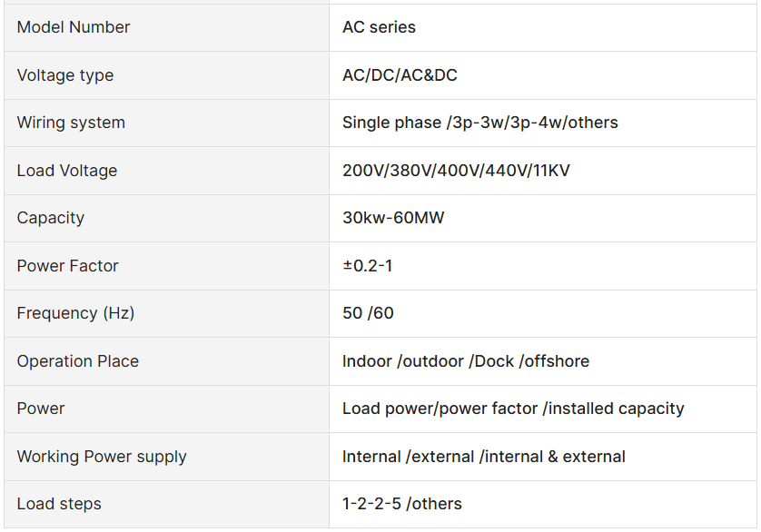761x532 pixels.
Task: Select the 1-2-2-5 /others load steps value
Action: pos(402,504)
